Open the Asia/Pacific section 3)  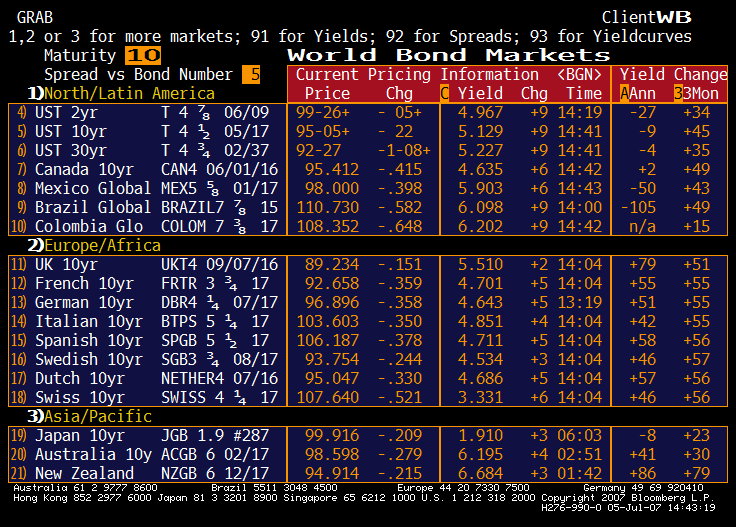tap(89, 416)
